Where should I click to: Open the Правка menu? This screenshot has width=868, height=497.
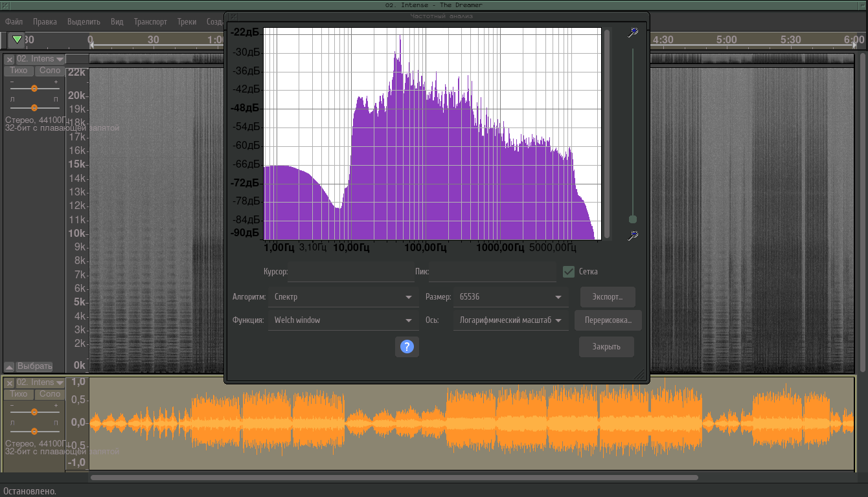pyautogui.click(x=45, y=21)
